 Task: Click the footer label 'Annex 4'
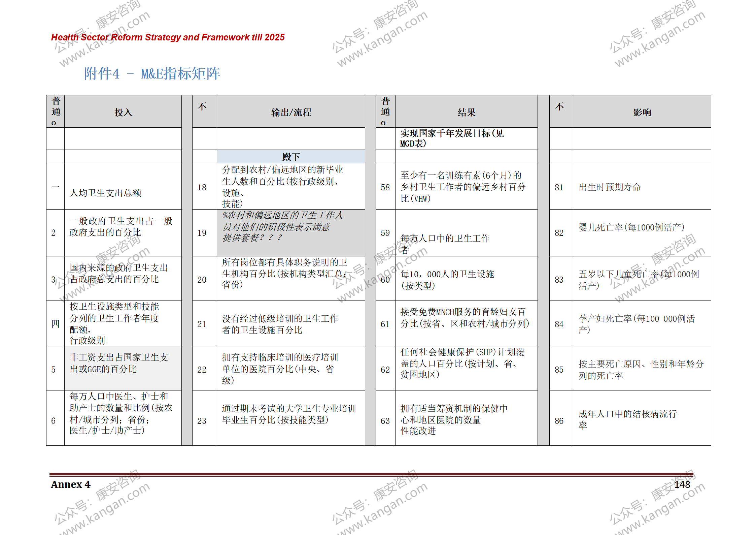[x=71, y=484]
